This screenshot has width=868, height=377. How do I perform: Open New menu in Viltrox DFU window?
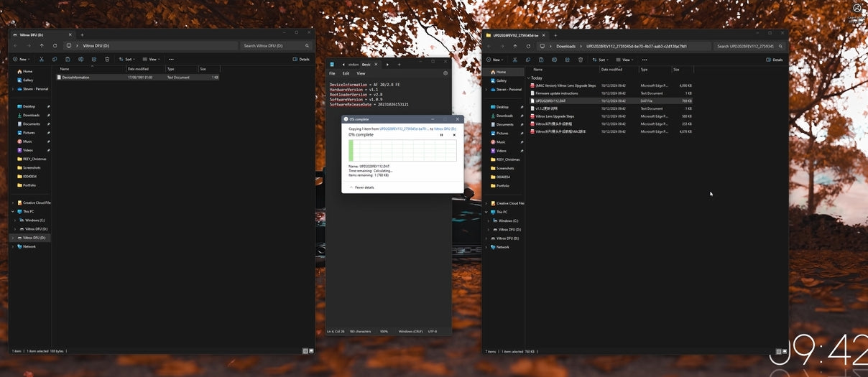[22, 59]
